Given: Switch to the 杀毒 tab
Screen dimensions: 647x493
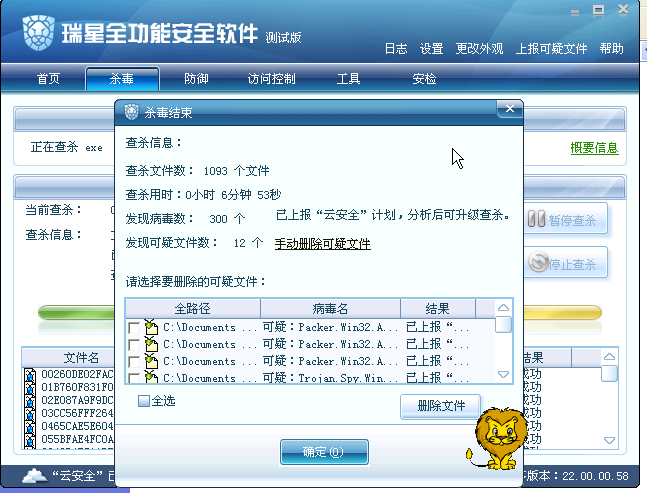Looking at the screenshot, I should pyautogui.click(x=122, y=78).
